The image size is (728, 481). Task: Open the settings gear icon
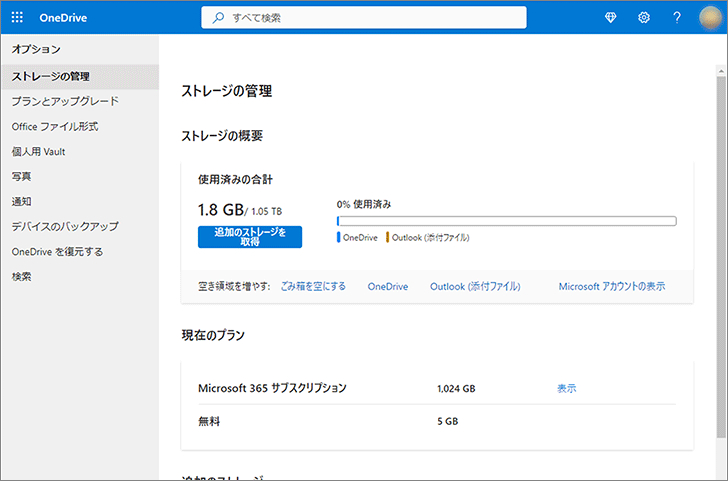click(x=644, y=18)
